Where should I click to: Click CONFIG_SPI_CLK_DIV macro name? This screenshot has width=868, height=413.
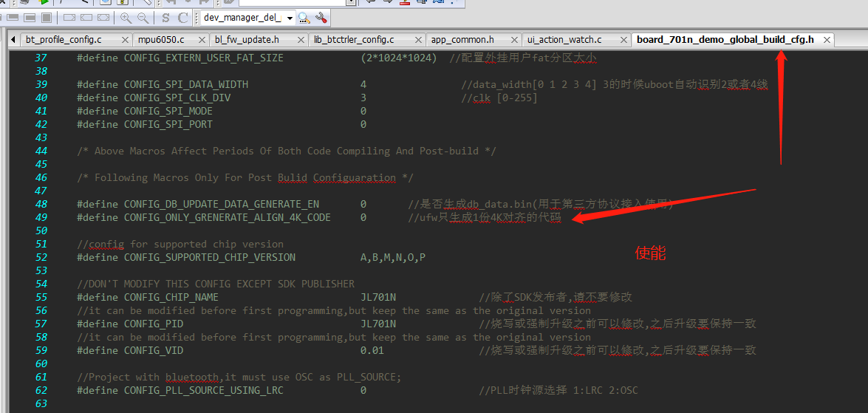[177, 98]
